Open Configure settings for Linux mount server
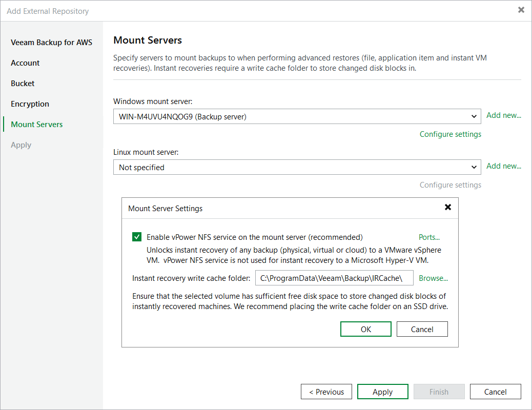532x410 pixels. [x=450, y=185]
